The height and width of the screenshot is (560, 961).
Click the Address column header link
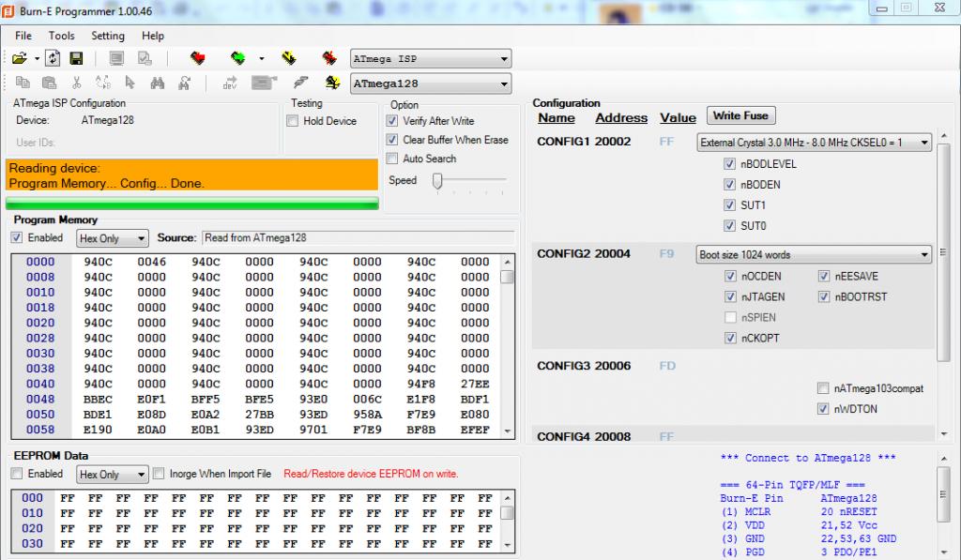coord(621,118)
